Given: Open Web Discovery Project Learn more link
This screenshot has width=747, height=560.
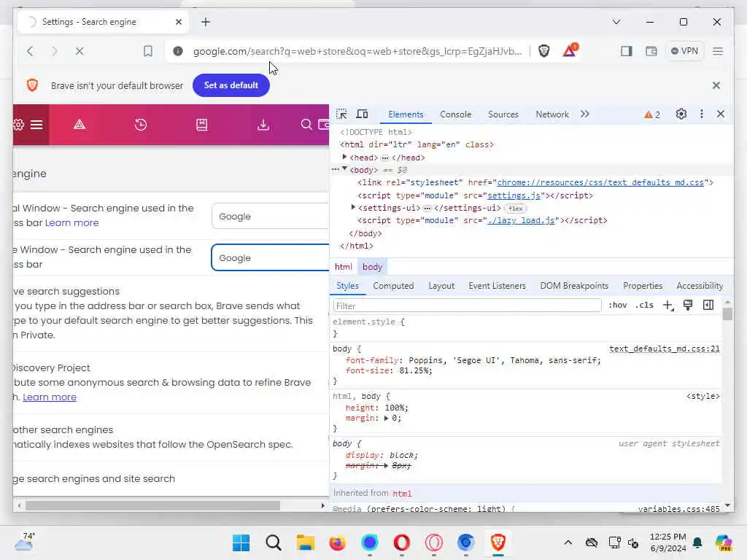Looking at the screenshot, I should pyautogui.click(x=50, y=397).
